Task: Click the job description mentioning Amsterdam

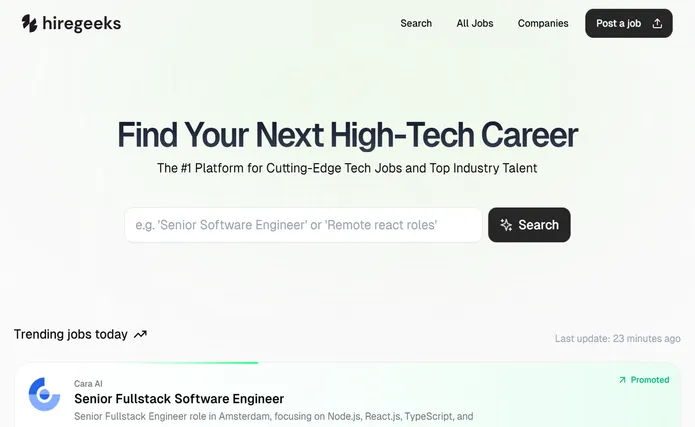Action: (x=273, y=416)
